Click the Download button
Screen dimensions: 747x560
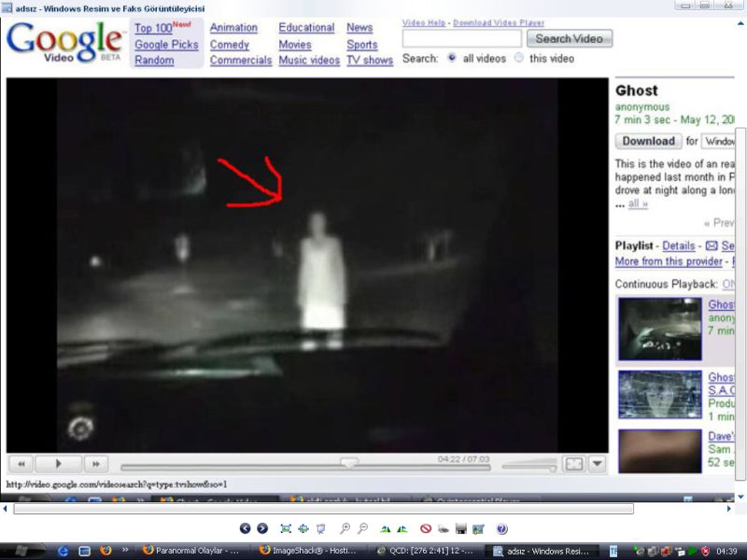tap(648, 141)
